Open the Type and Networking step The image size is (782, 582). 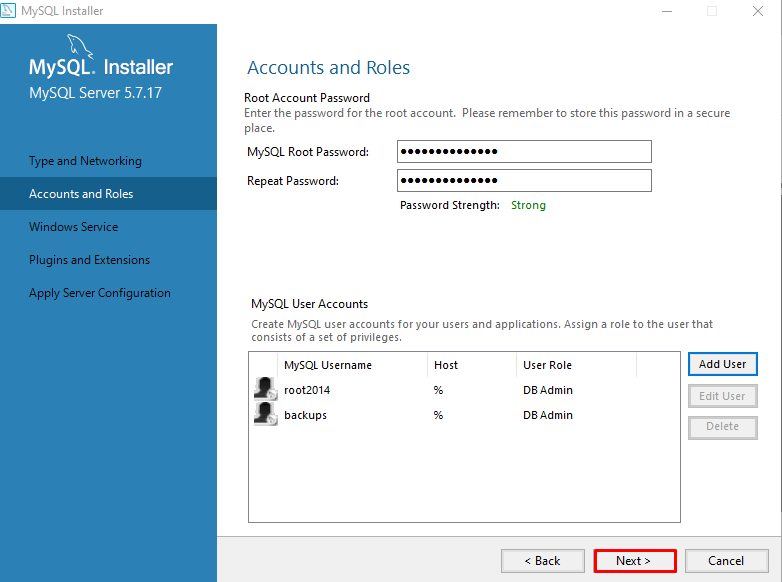coord(85,161)
